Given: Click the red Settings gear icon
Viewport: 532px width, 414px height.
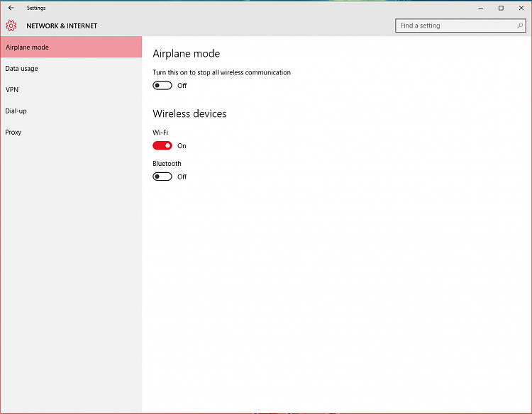Looking at the screenshot, I should 11,26.
